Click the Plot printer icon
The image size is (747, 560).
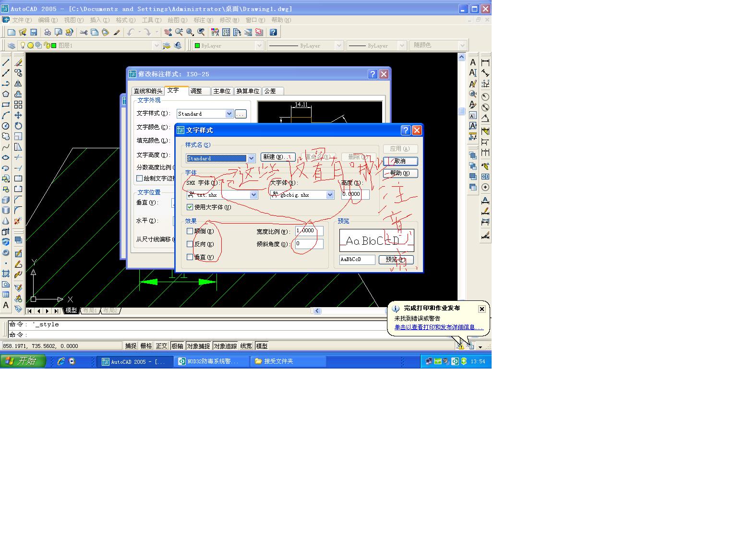[x=48, y=32]
